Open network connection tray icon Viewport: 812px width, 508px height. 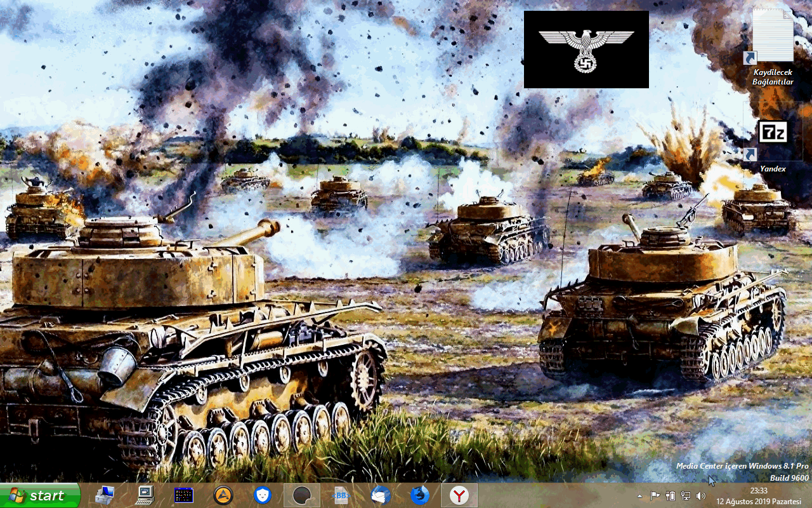click(x=686, y=496)
